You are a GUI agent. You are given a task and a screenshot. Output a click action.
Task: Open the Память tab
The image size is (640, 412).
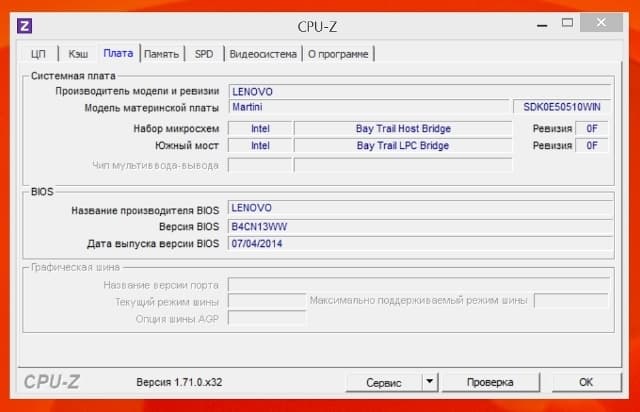[x=162, y=54]
